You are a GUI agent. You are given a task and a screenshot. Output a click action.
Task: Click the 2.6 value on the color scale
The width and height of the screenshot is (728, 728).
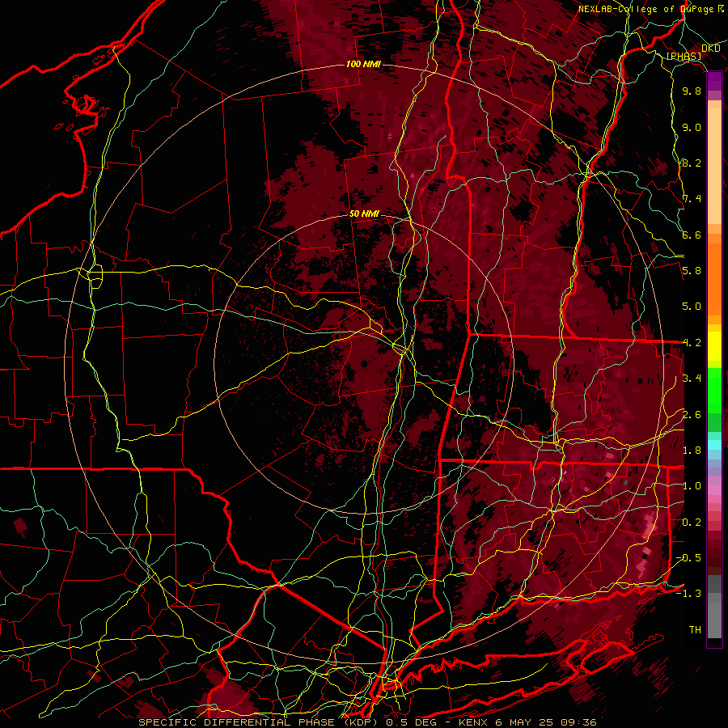coord(692,415)
